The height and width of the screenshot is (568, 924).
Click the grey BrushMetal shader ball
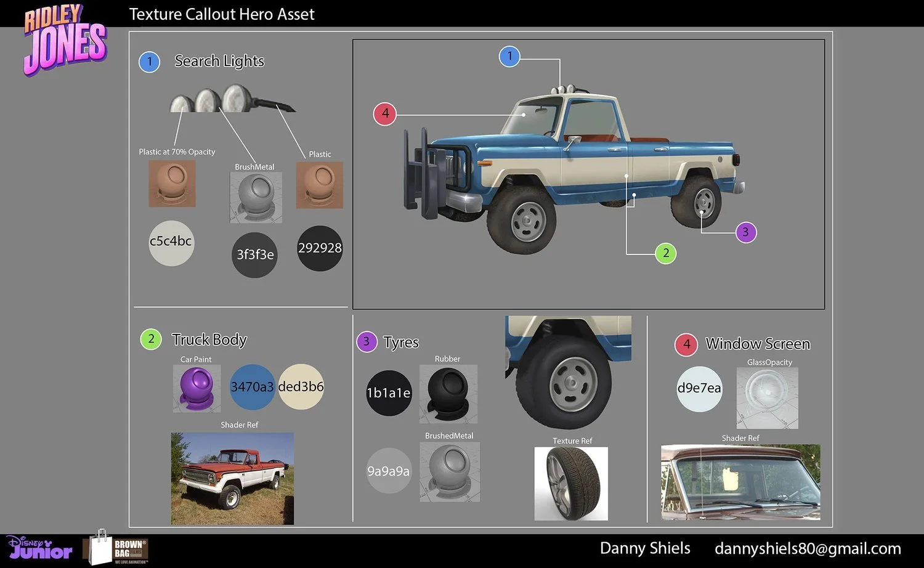(x=256, y=197)
